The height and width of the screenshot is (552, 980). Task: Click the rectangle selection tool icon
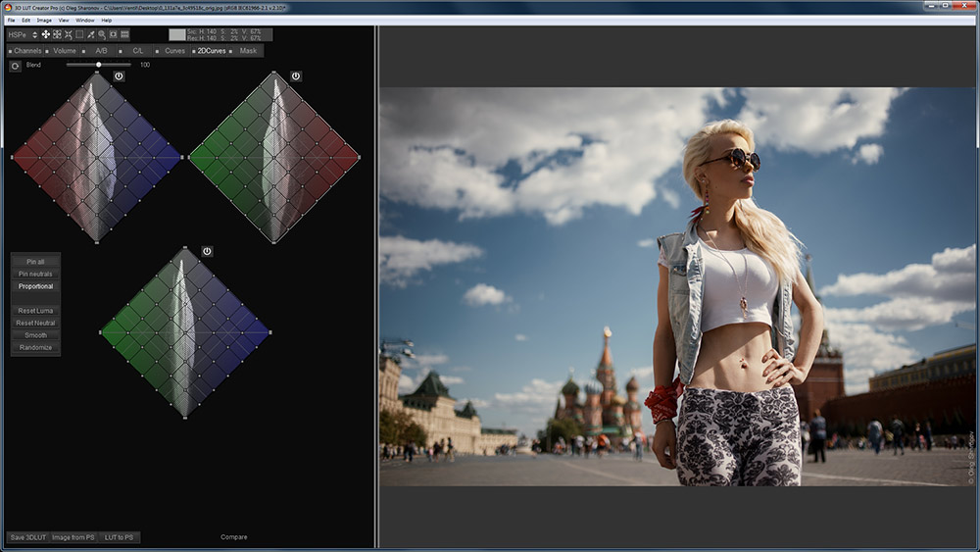[79, 34]
